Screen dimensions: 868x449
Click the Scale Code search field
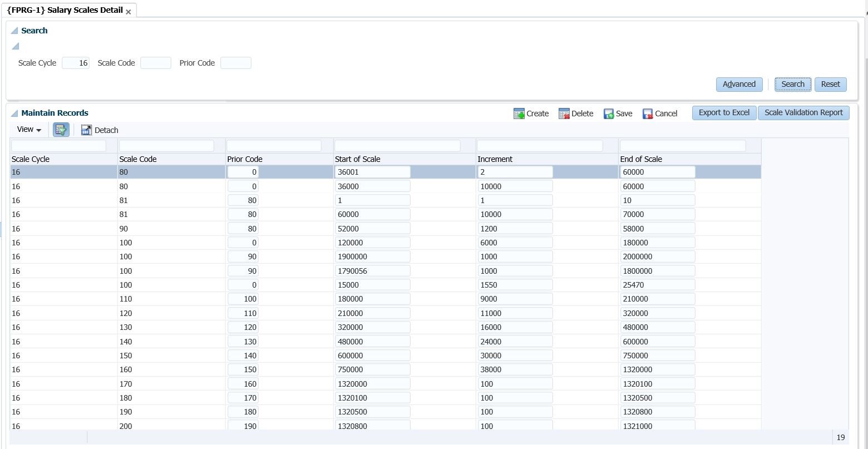pyautogui.click(x=156, y=63)
